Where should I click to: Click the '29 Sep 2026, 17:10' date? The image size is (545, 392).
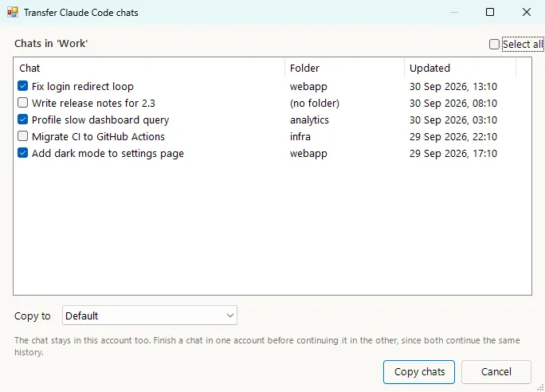pyautogui.click(x=453, y=153)
